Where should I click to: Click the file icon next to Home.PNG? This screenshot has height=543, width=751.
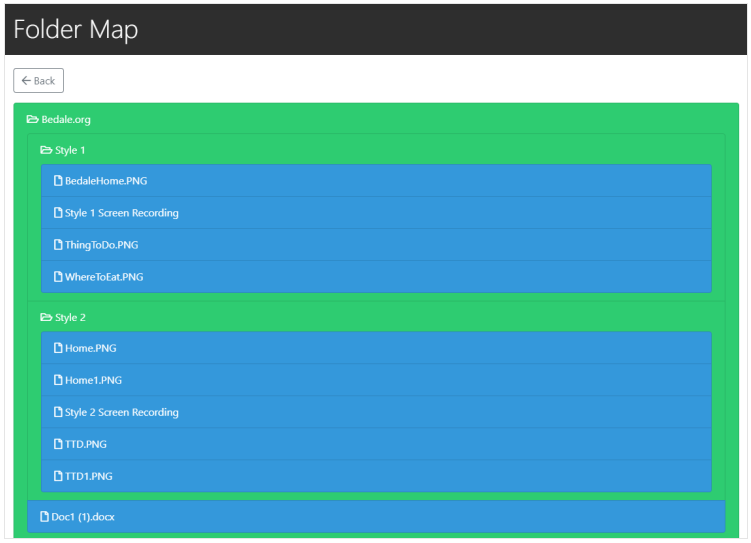[x=58, y=348]
